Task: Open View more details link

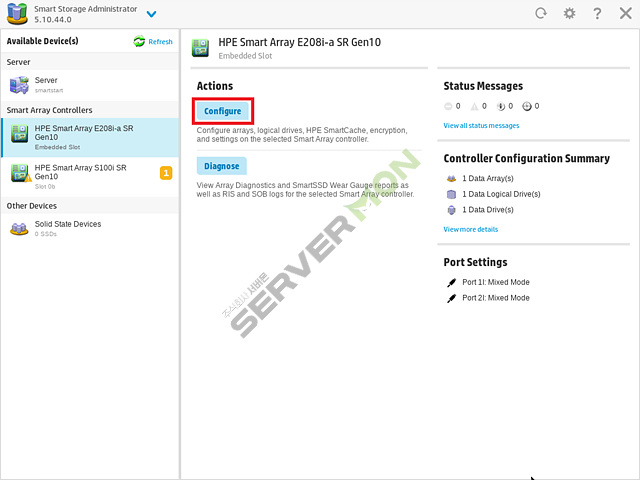Action: tap(471, 229)
